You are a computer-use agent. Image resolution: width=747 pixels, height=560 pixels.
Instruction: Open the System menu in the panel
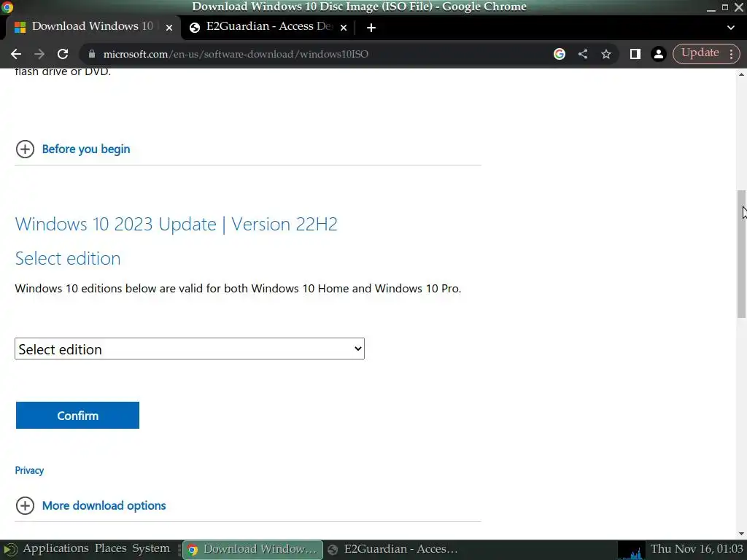150,548
